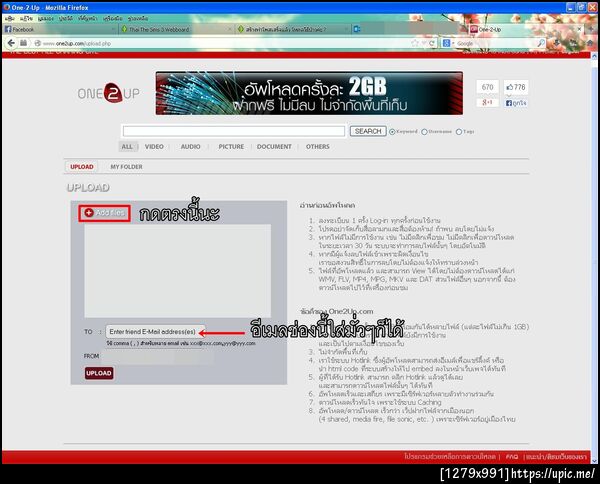Click the site search text field
The image size is (600, 484).
[x=234, y=131]
